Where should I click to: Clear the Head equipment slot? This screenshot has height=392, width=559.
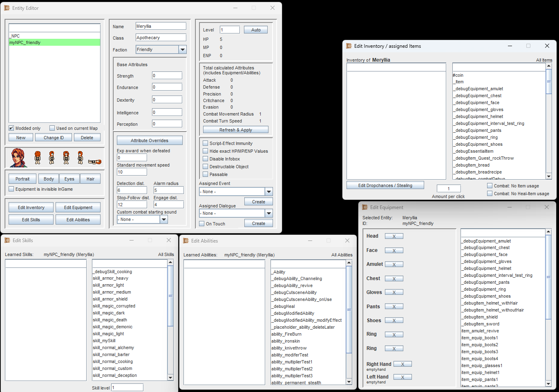(x=394, y=236)
